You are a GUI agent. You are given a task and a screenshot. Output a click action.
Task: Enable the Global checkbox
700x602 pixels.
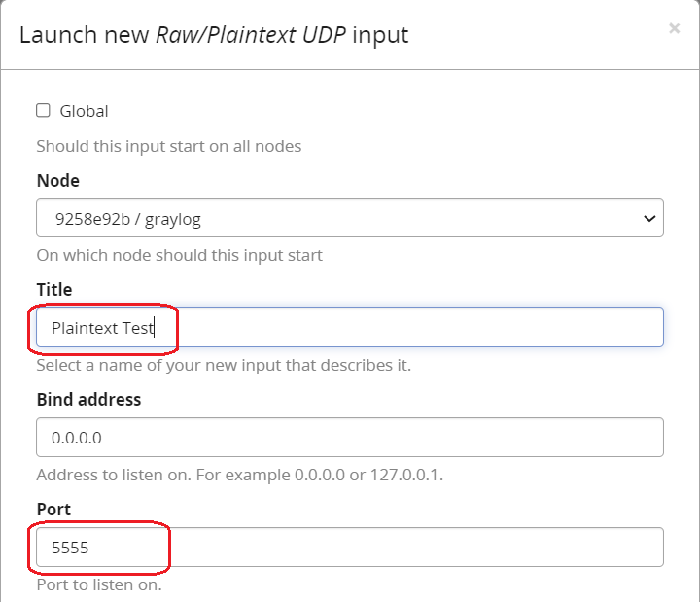pos(43,110)
